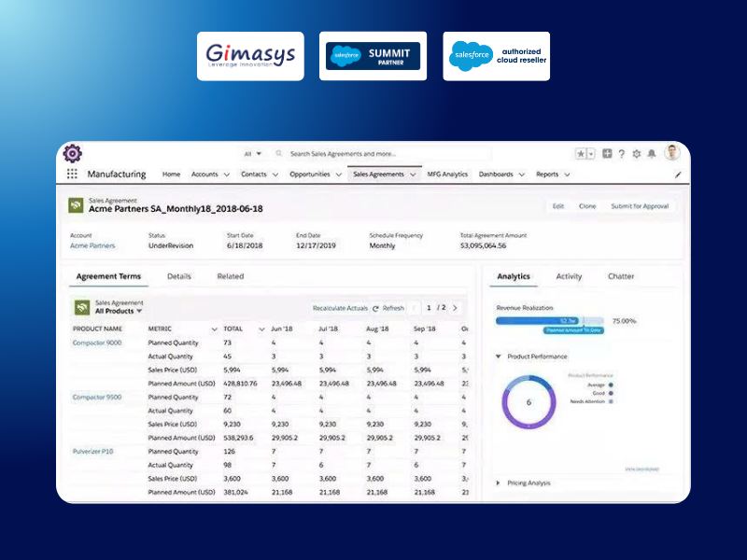Toggle the Good legend marker
The width and height of the screenshot is (747, 560).
[x=611, y=394]
